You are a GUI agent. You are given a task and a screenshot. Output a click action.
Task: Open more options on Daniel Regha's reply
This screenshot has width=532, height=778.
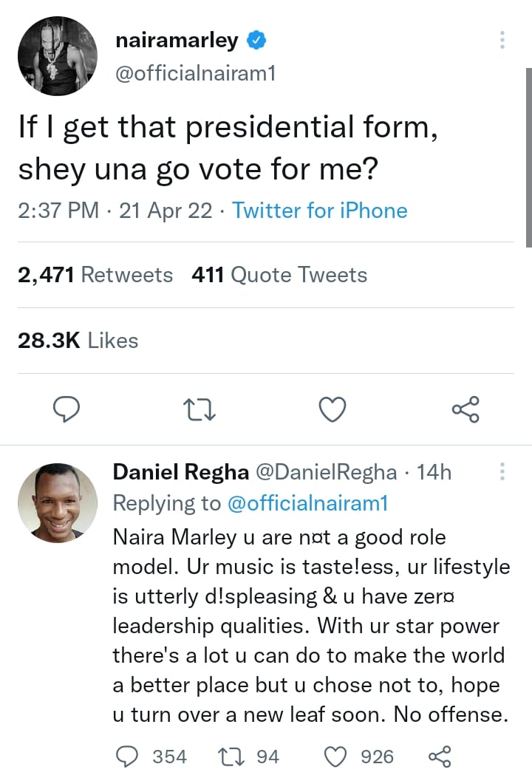click(502, 471)
